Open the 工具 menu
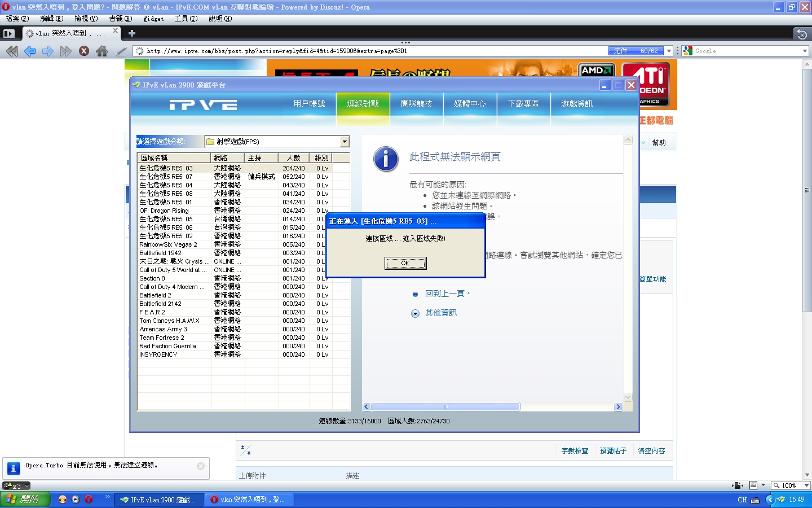 coord(186,19)
